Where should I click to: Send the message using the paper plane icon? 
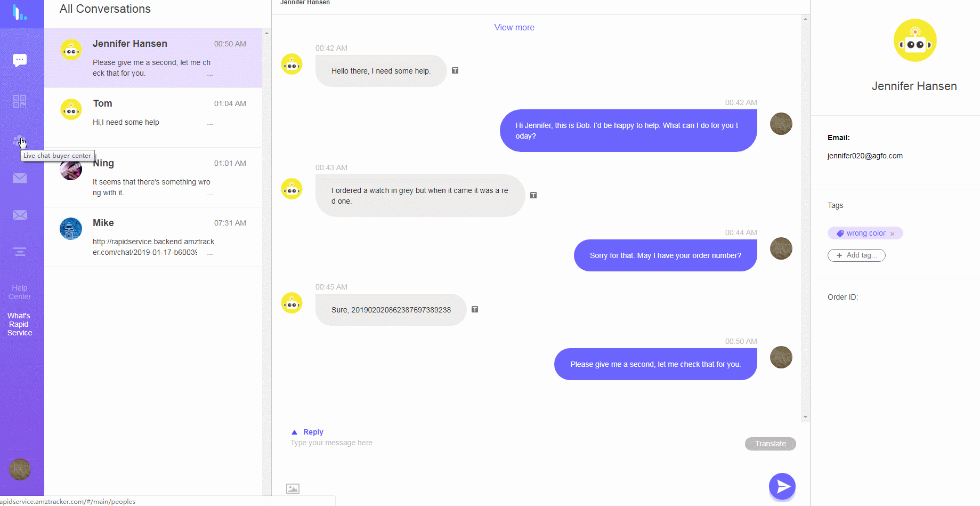(782, 486)
